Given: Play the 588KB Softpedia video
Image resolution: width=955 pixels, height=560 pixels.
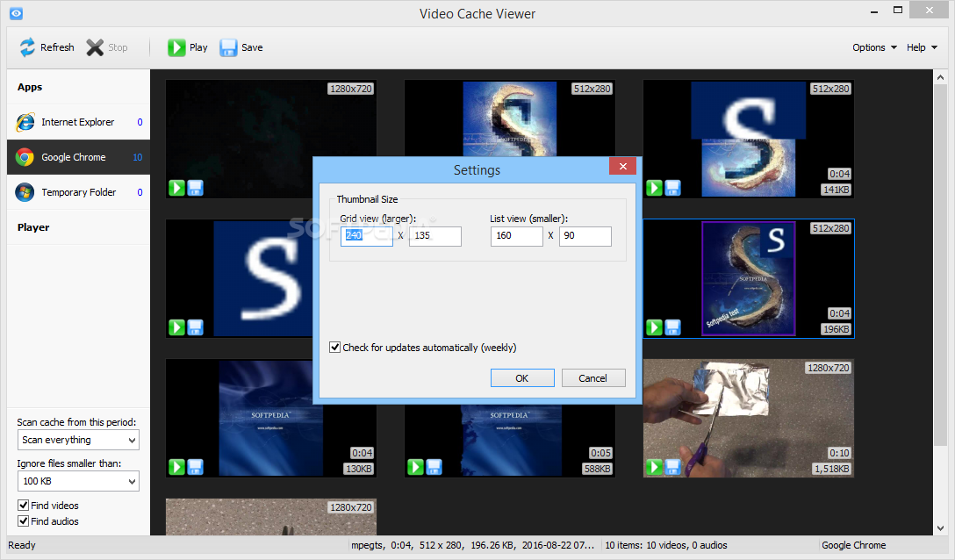Looking at the screenshot, I should pos(415,467).
